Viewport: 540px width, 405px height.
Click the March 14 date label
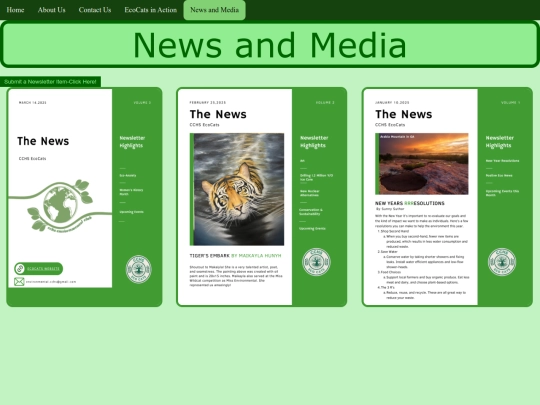(32, 103)
